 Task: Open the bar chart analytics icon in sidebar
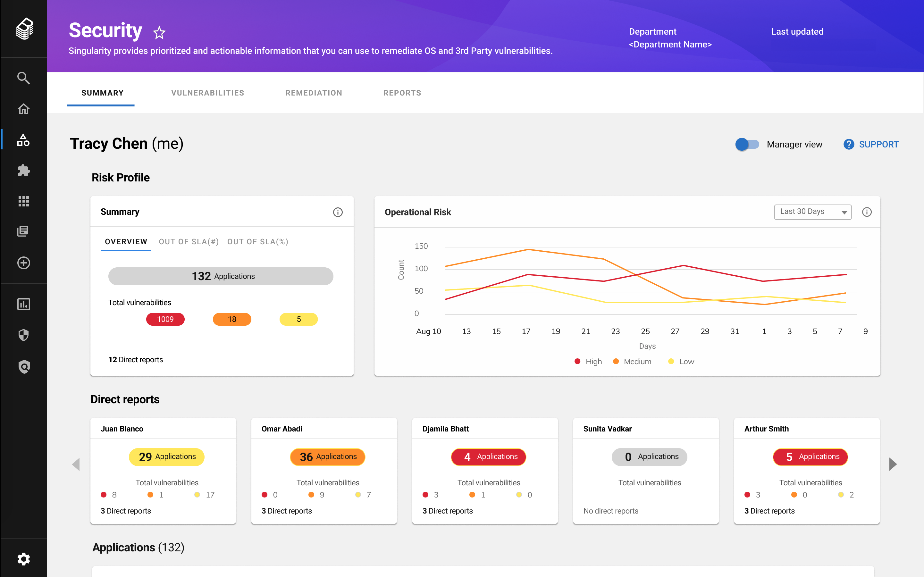(x=24, y=304)
